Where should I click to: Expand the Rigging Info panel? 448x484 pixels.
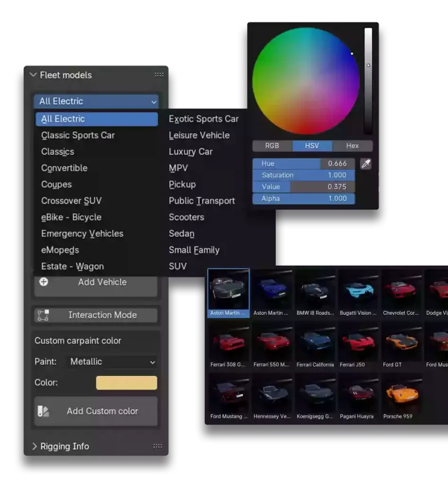[34, 446]
